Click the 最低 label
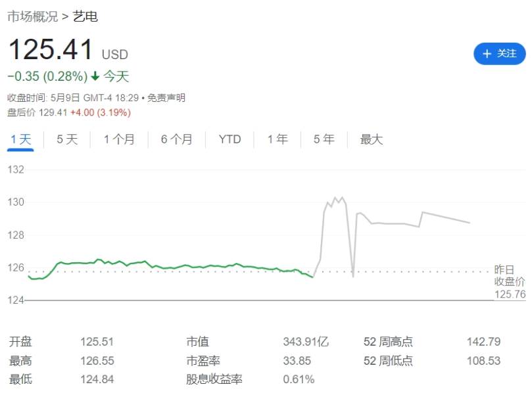 click(20, 379)
